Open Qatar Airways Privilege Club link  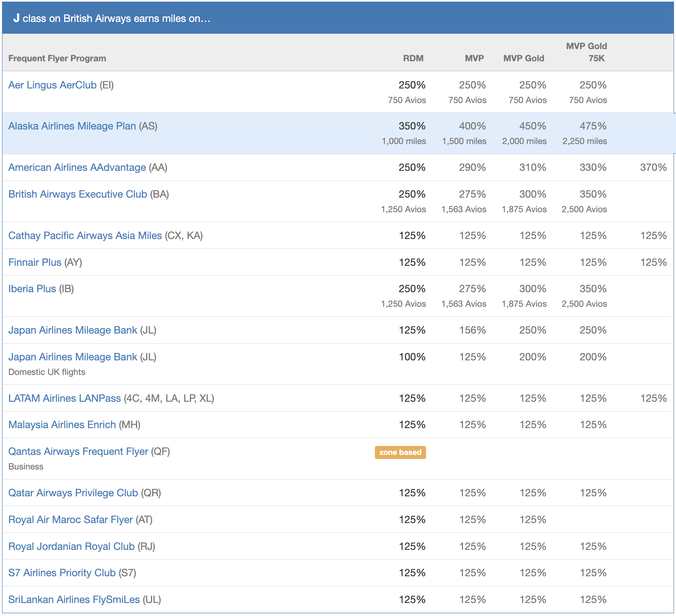73,493
